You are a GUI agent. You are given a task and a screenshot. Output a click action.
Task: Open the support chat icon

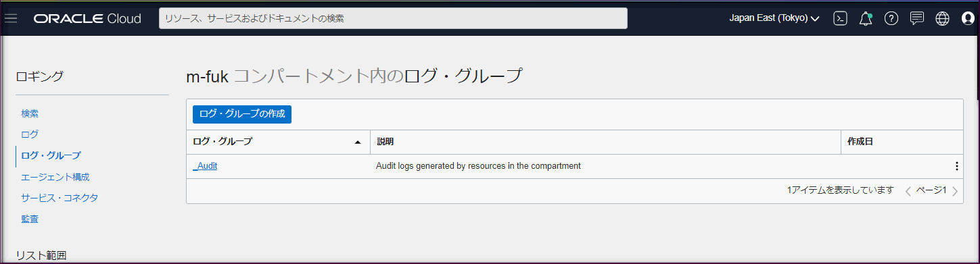(x=917, y=18)
